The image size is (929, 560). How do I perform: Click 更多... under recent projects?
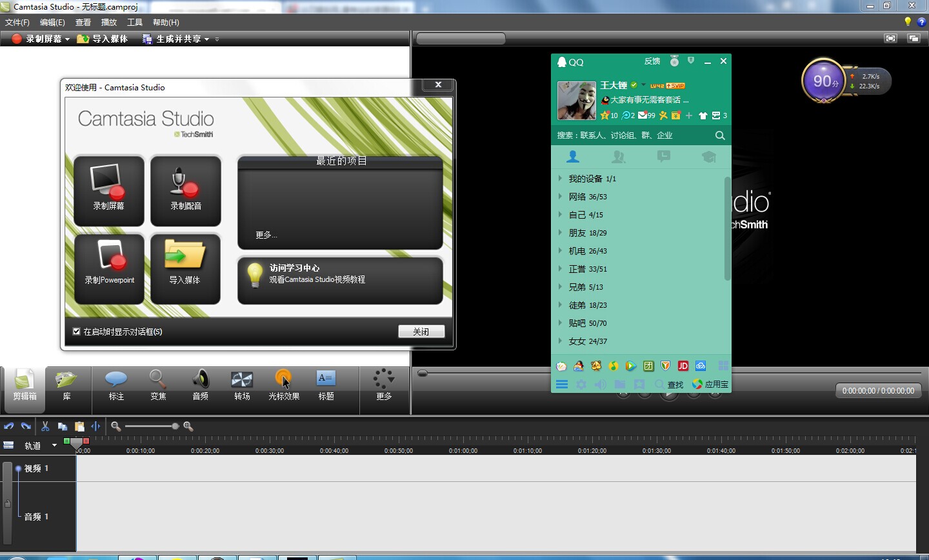(266, 235)
